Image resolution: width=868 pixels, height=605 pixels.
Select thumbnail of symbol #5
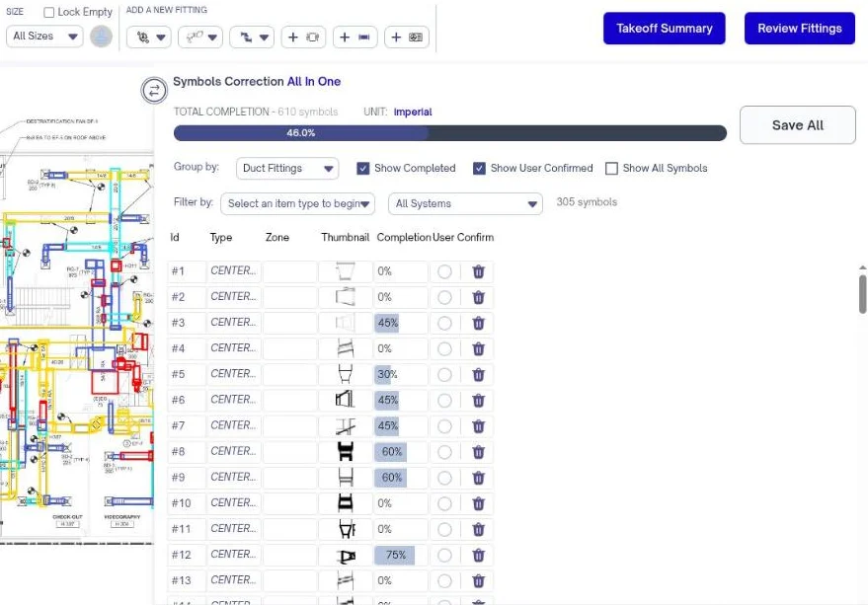tap(346, 375)
